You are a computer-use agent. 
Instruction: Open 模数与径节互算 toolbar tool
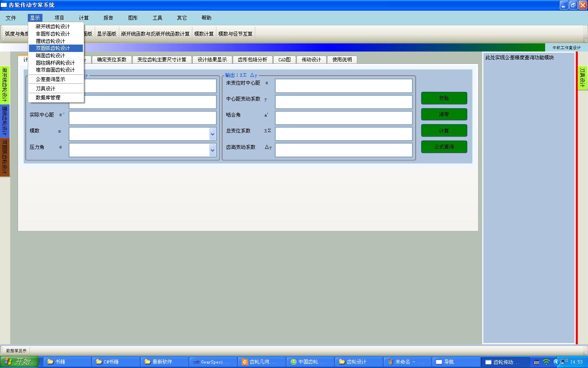point(235,34)
